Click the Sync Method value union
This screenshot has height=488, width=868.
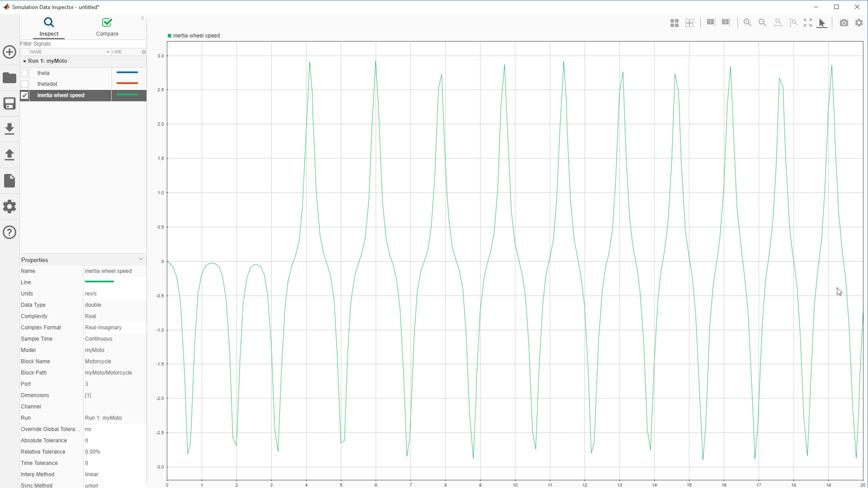pyautogui.click(x=92, y=485)
